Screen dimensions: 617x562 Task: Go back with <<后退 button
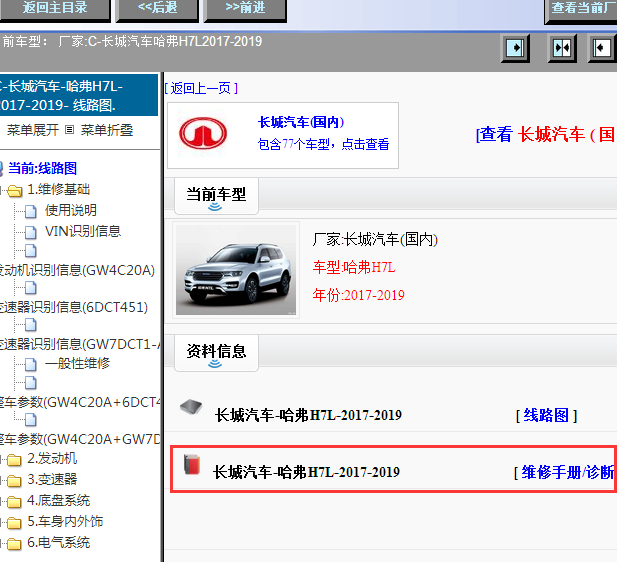[157, 9]
